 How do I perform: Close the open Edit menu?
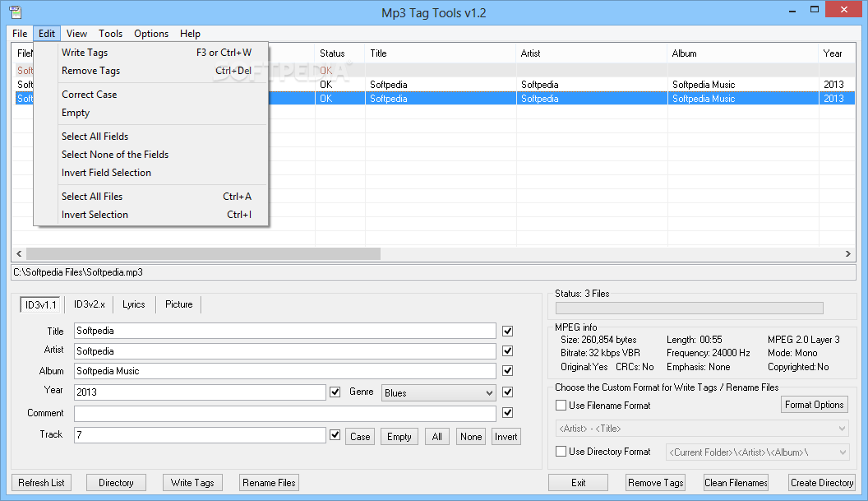click(47, 34)
